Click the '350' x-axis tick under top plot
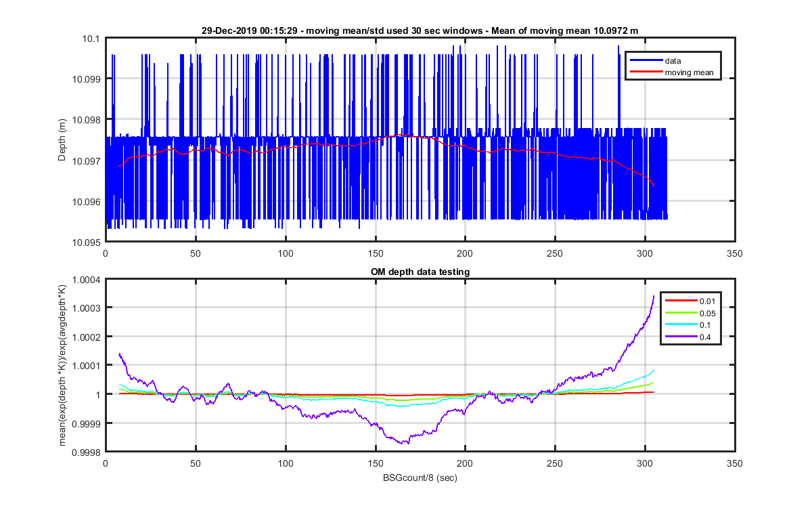 [734, 253]
